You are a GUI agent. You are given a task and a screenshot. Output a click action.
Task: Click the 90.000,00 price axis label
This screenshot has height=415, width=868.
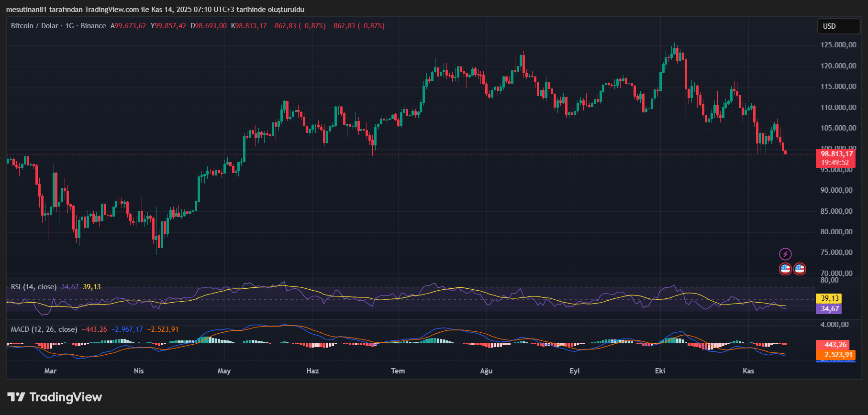tap(836, 190)
